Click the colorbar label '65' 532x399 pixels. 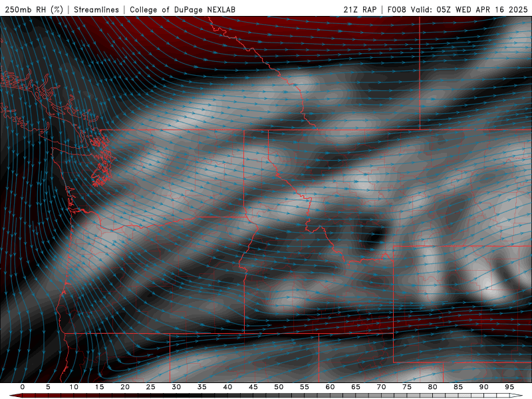click(x=356, y=387)
